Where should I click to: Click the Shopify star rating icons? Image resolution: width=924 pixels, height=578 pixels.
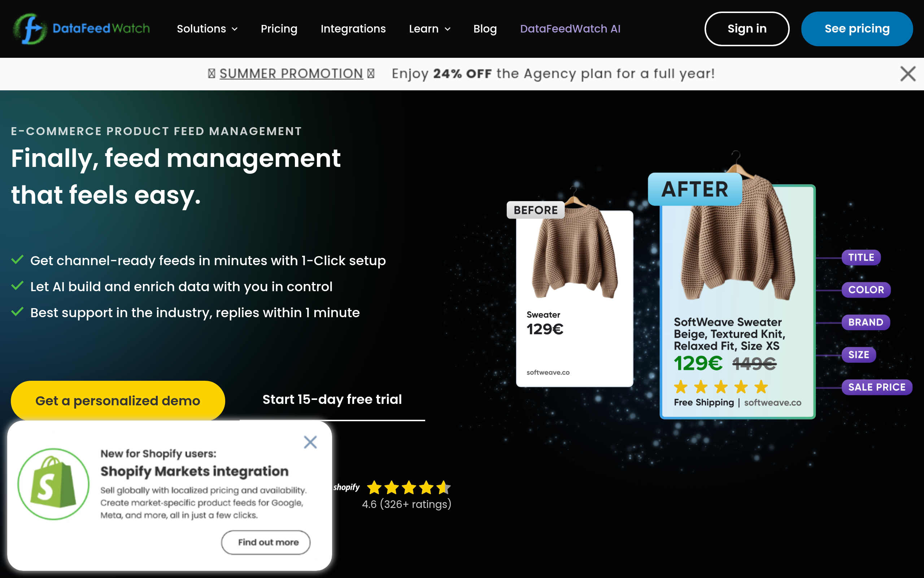point(409,487)
